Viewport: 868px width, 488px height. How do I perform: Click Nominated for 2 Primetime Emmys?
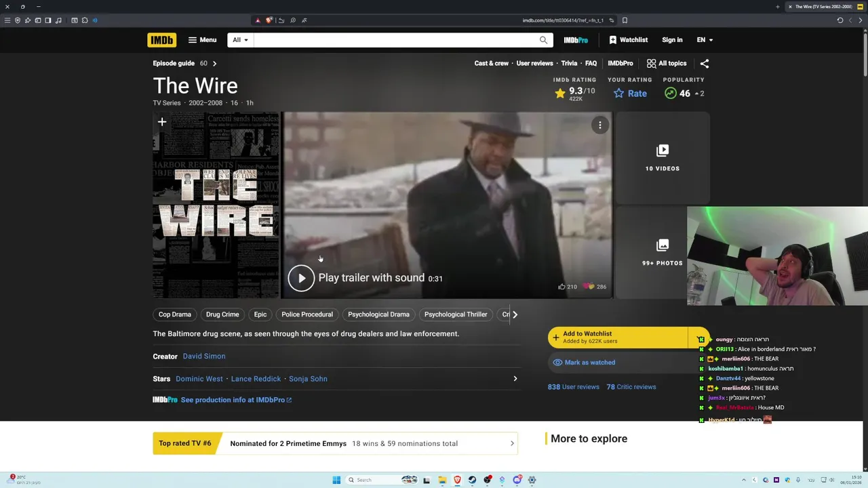[x=288, y=443]
